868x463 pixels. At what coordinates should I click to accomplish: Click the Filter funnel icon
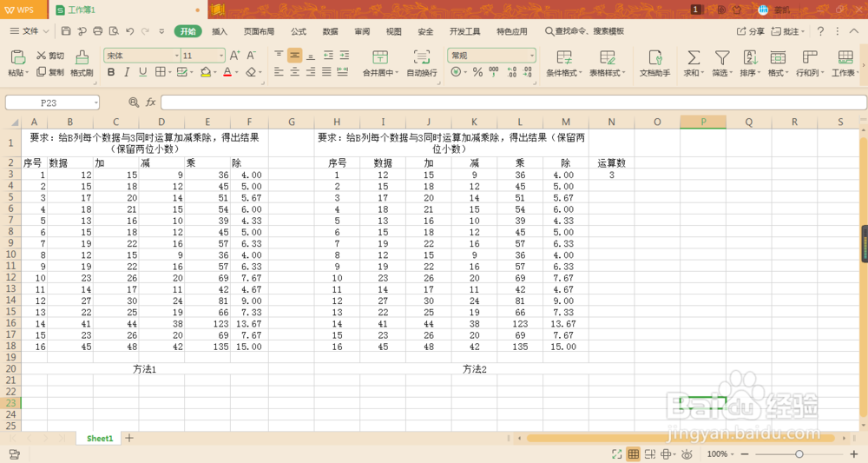(722, 57)
